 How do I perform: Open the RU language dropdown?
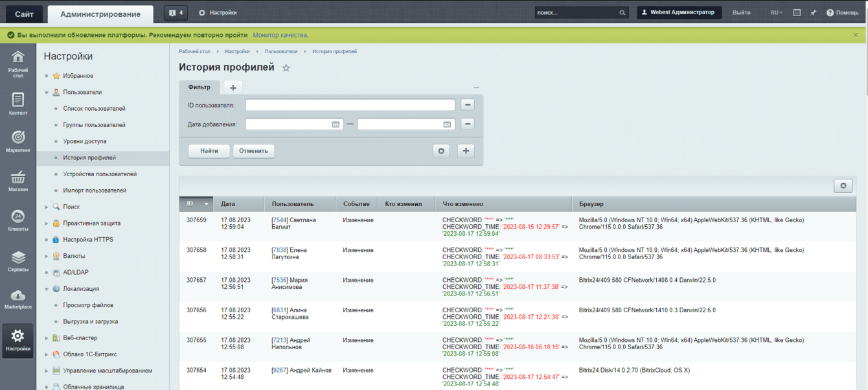pos(776,12)
